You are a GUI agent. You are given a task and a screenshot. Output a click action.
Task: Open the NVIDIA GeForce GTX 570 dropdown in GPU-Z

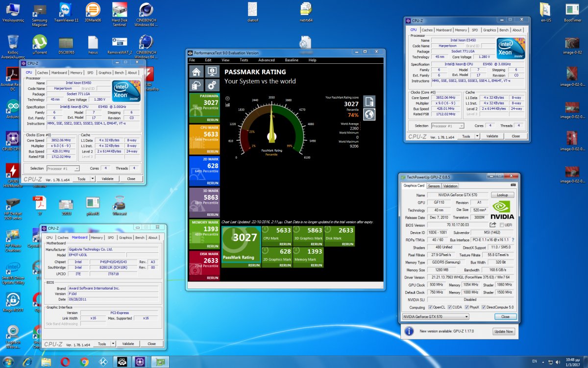click(x=436, y=316)
